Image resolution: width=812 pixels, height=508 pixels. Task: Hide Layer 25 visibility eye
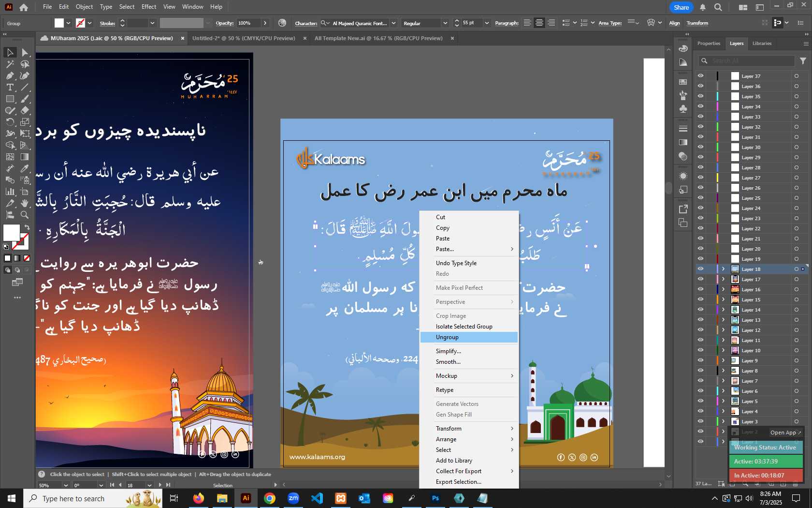pos(700,198)
